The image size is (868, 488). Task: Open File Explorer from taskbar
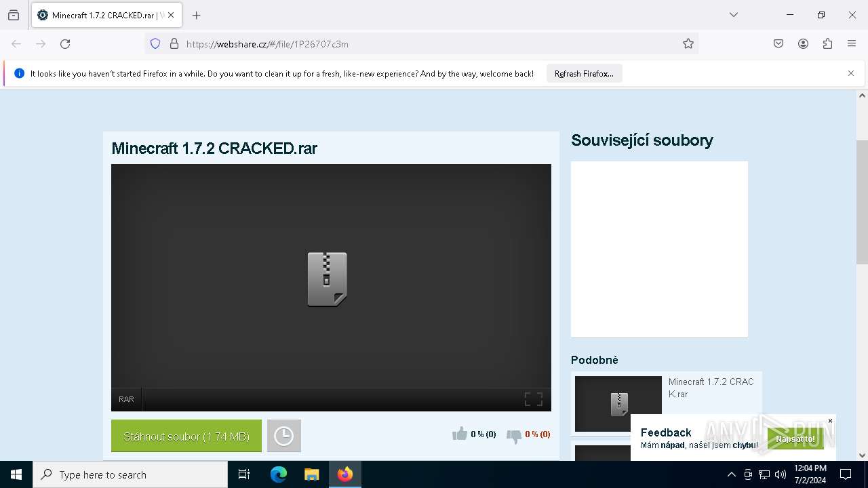coord(311,474)
